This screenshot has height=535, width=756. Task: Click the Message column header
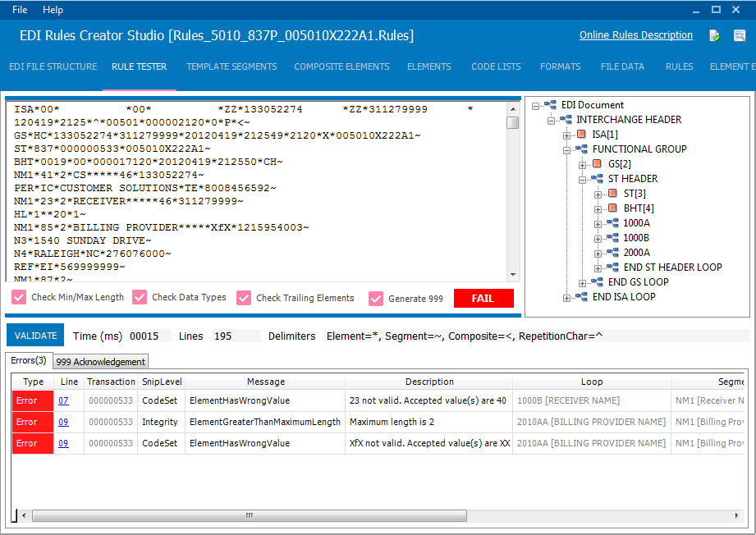coord(266,382)
